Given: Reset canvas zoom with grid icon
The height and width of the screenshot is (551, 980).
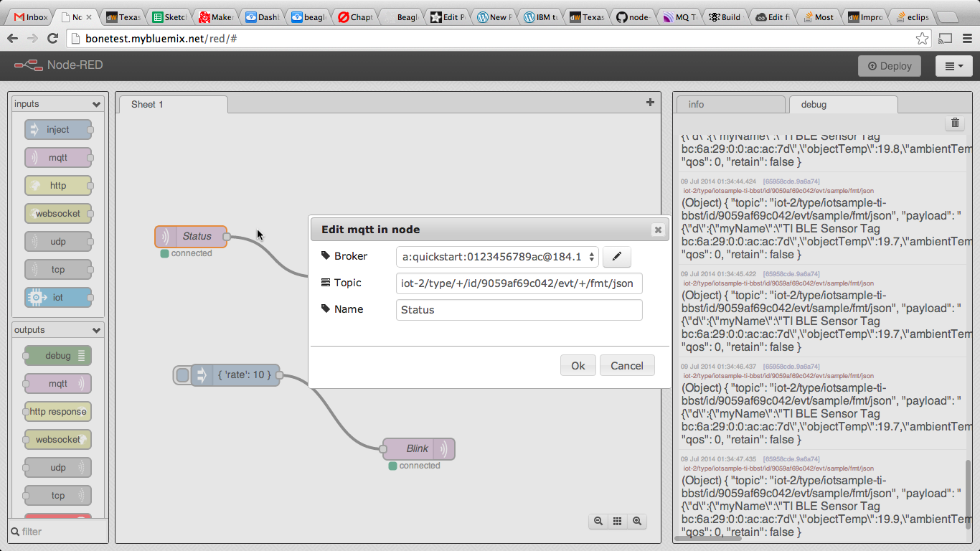Looking at the screenshot, I should (617, 522).
